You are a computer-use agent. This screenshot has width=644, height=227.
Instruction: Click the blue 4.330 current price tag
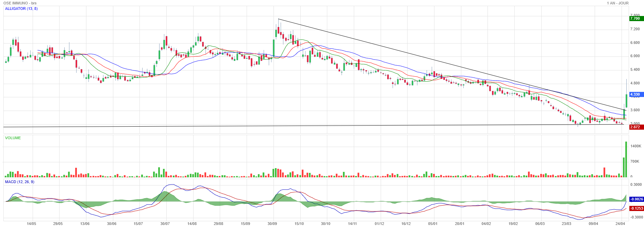pyautogui.click(x=636, y=94)
